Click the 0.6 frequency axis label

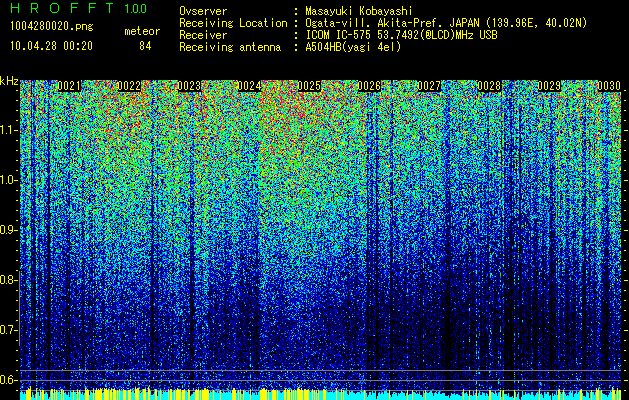coord(8,380)
